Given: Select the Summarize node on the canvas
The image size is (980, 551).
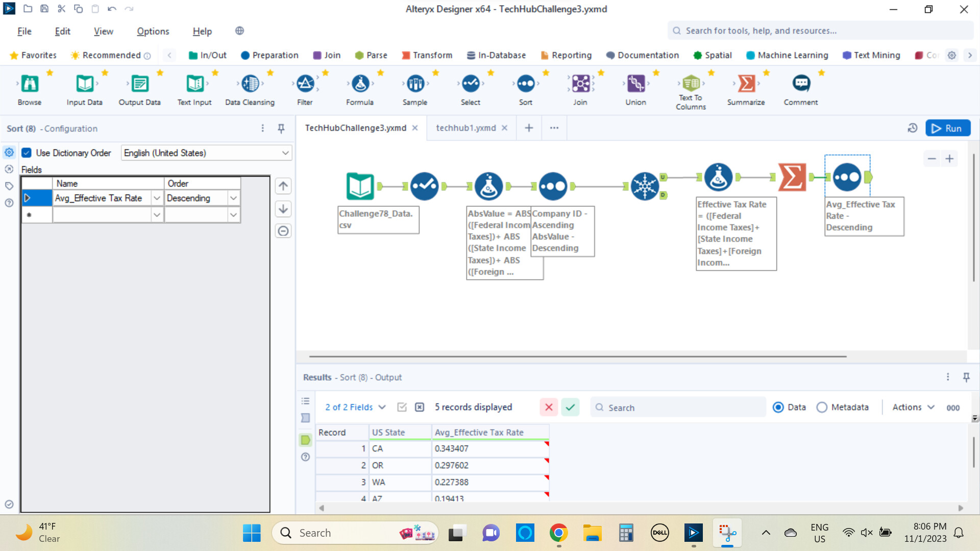Looking at the screenshot, I should pyautogui.click(x=792, y=177).
